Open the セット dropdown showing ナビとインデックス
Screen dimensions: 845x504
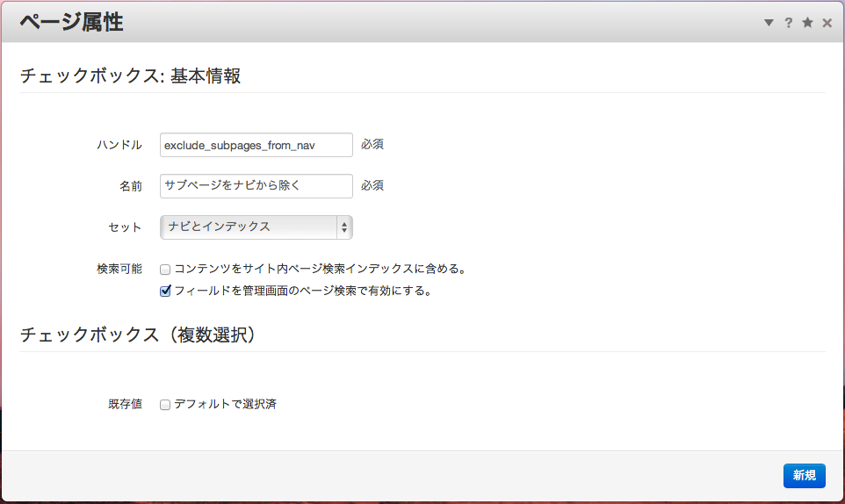tap(249, 227)
